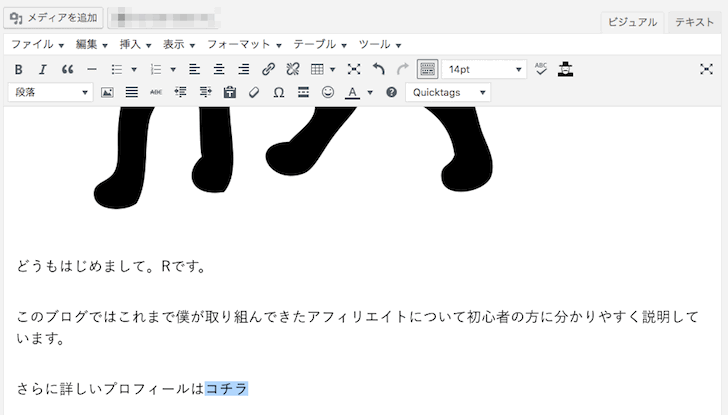The image size is (728, 415).
Task: Switch to the ビジュアル editor tab
Action: [x=633, y=21]
